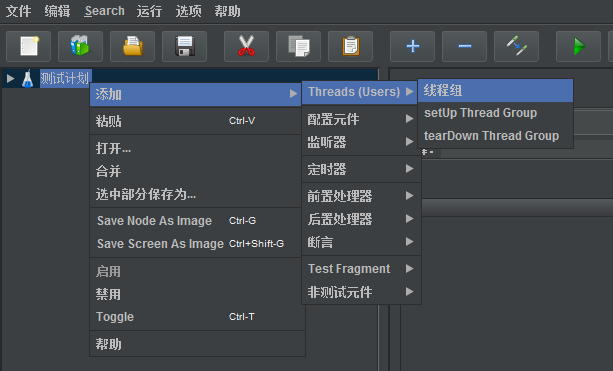Open the 运行 menu
This screenshot has height=371, width=613.
(149, 11)
